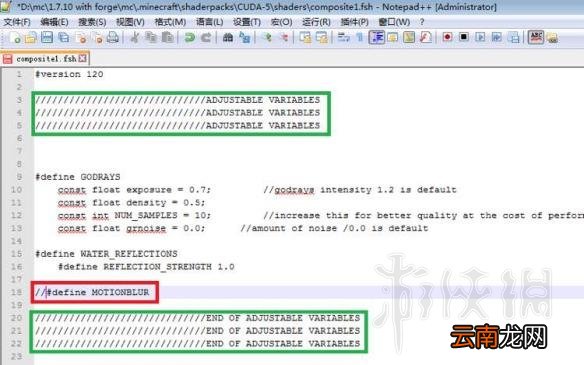
Task: Undo with the green arrow icon
Action: click(x=190, y=37)
